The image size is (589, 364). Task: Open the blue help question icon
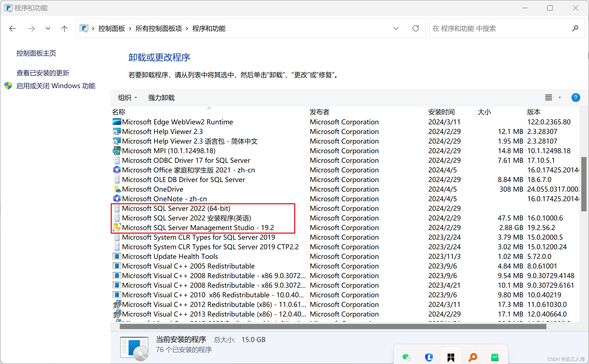tap(576, 98)
